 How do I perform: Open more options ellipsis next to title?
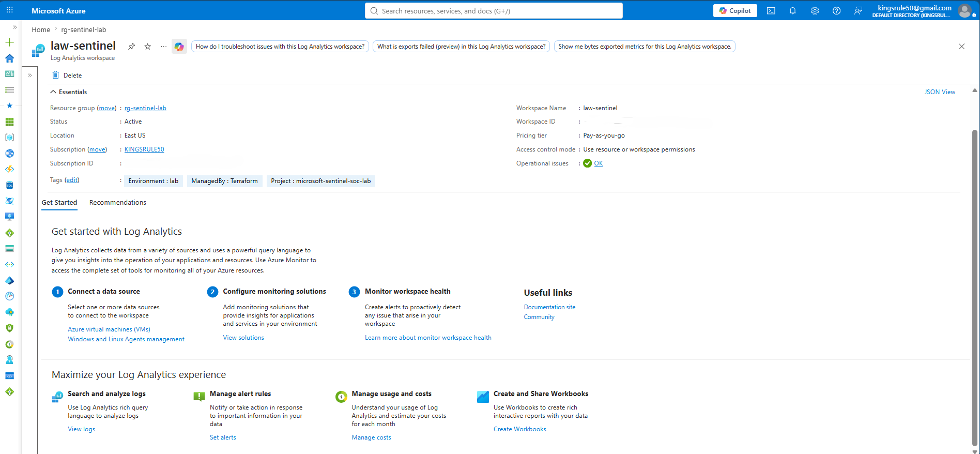click(x=163, y=47)
